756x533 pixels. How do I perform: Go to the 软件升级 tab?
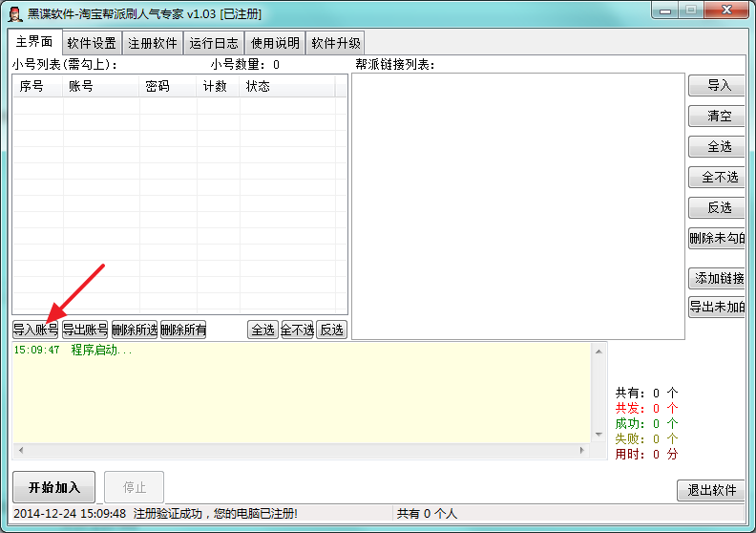pos(336,43)
